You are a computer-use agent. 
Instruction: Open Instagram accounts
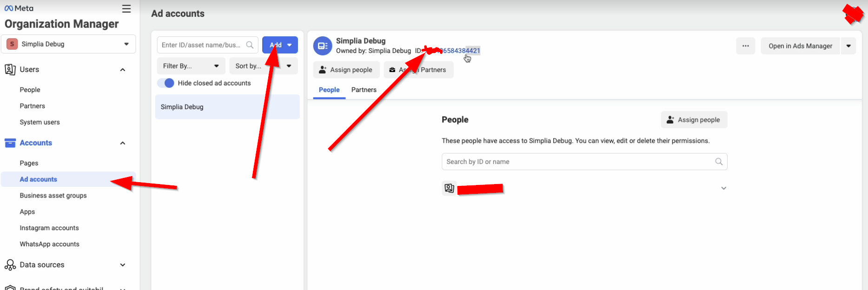click(49, 228)
